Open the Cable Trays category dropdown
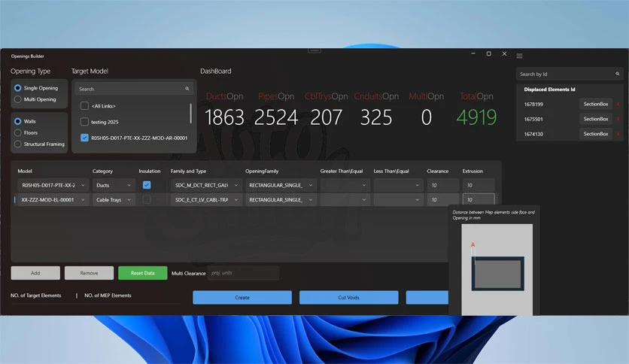 [x=114, y=199]
